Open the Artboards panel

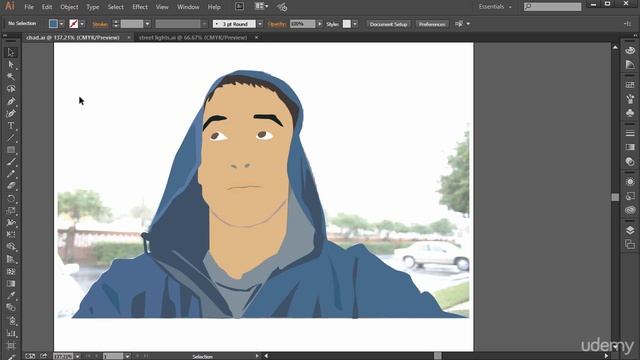[630, 244]
